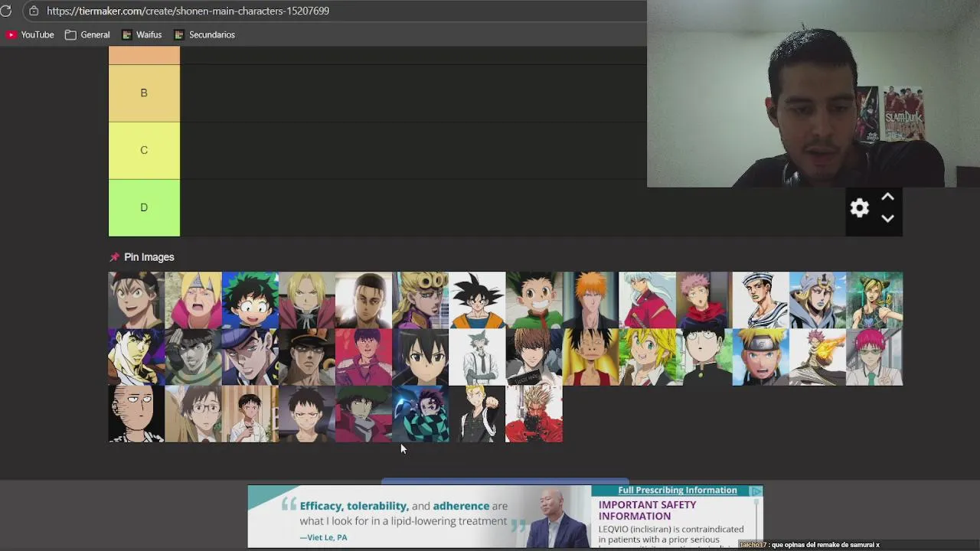Select the Mob character image
Screen dimensions: 980x551
coord(704,357)
